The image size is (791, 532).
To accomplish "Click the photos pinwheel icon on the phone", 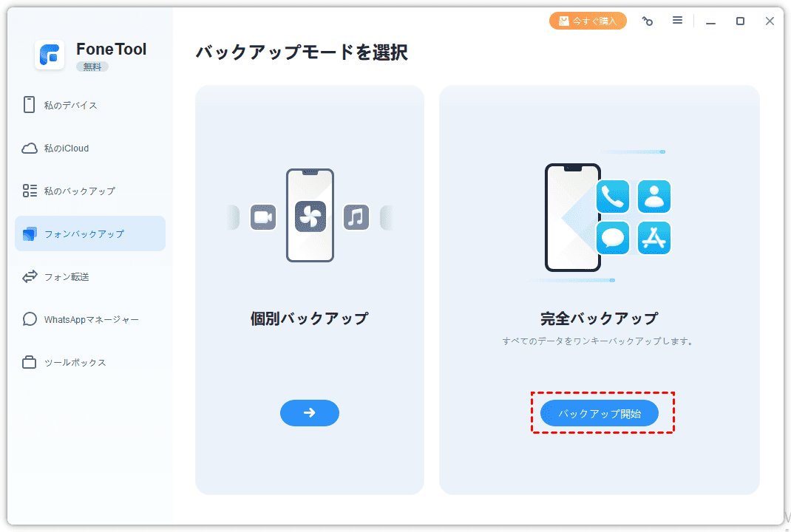I will point(310,216).
